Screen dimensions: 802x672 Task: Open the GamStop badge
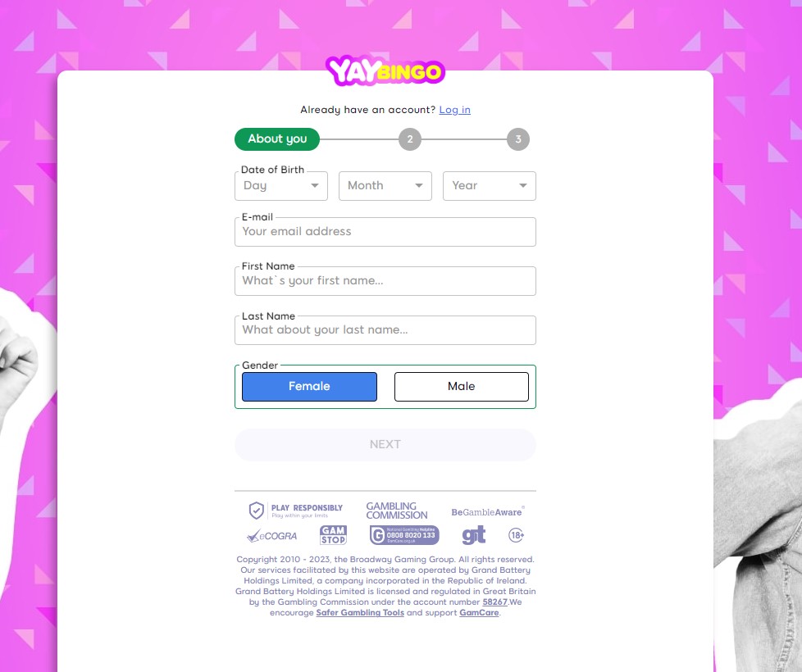point(333,535)
